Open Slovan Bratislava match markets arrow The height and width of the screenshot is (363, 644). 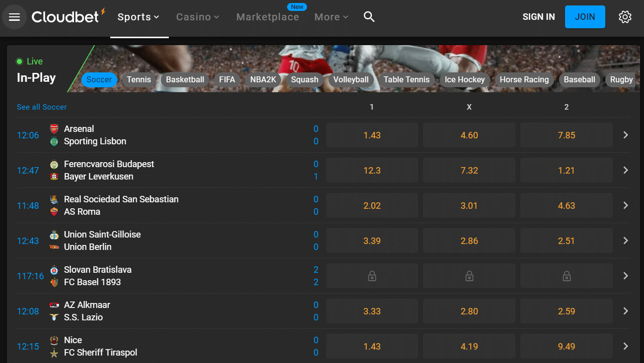(626, 276)
